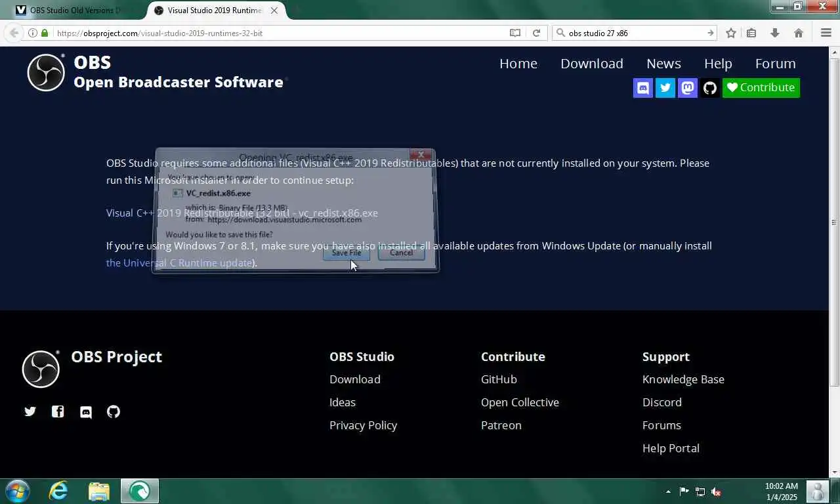
Task: Open the Twitter icon in the header
Action: [x=665, y=87]
